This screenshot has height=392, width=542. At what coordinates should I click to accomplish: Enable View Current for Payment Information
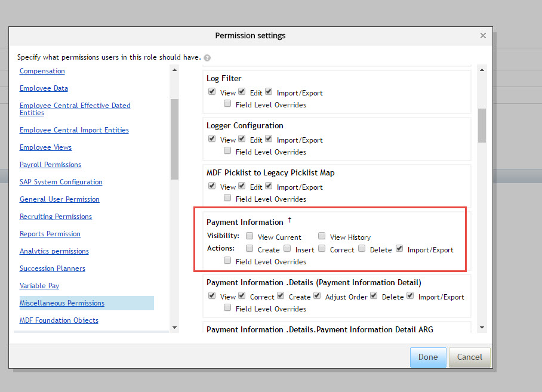[x=250, y=236]
